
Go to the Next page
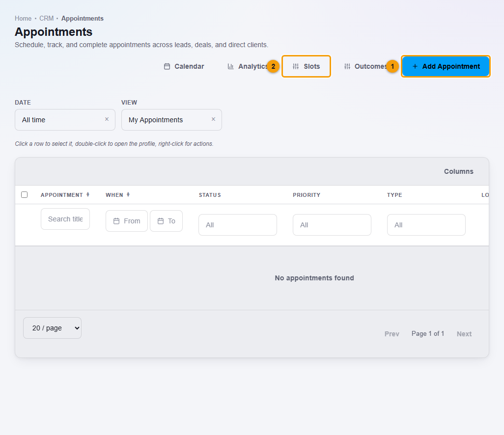pyautogui.click(x=464, y=334)
